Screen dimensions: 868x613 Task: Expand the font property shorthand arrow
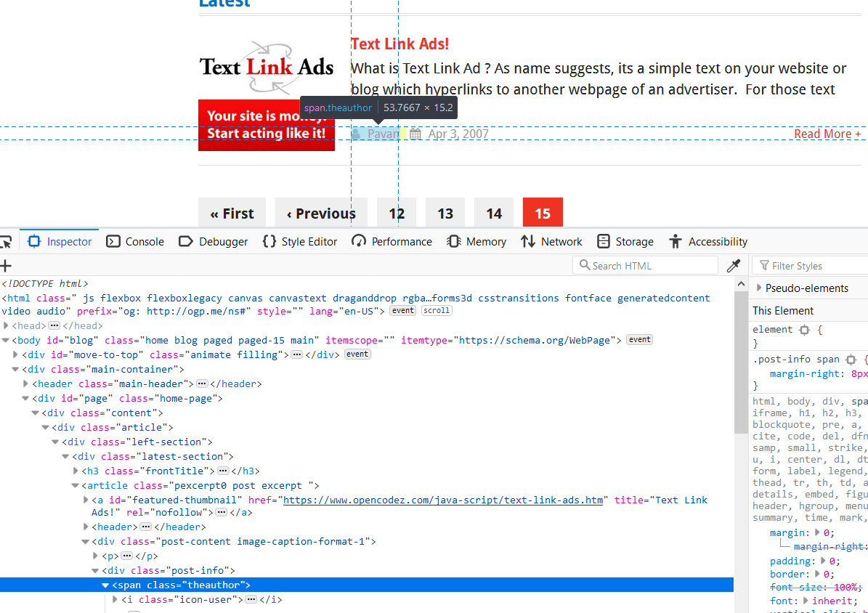coord(806,601)
